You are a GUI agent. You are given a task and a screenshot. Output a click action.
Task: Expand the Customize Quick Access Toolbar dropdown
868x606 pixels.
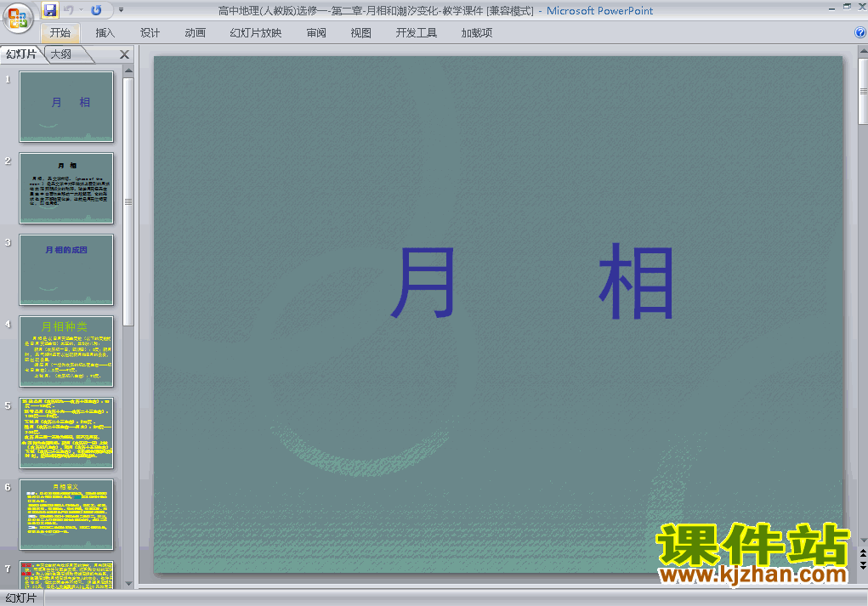(x=122, y=10)
